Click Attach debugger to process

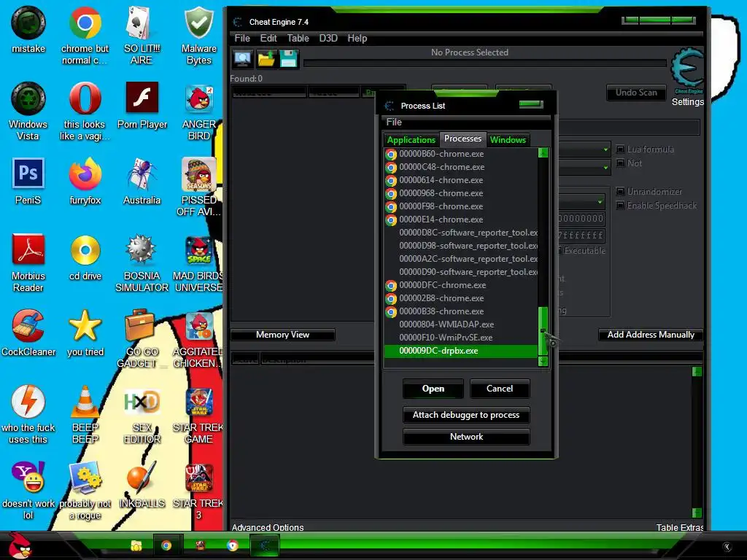466,415
